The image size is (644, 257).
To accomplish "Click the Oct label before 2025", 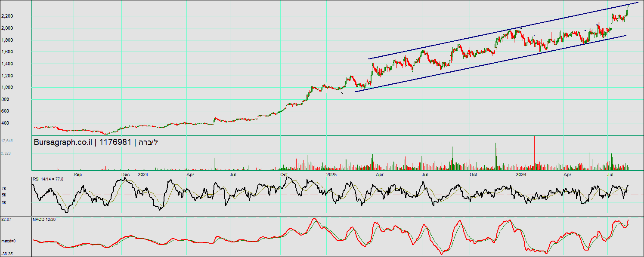I will pyautogui.click(x=284, y=175).
